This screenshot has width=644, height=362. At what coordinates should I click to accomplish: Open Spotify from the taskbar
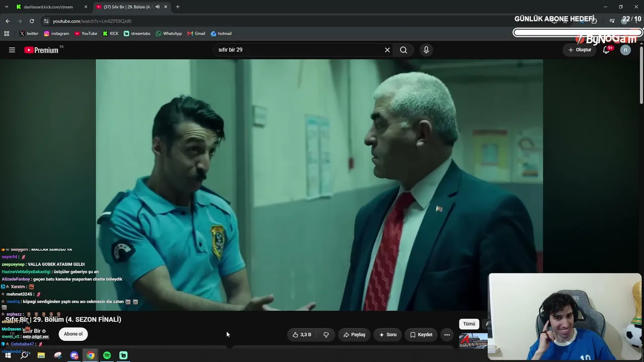(x=107, y=355)
